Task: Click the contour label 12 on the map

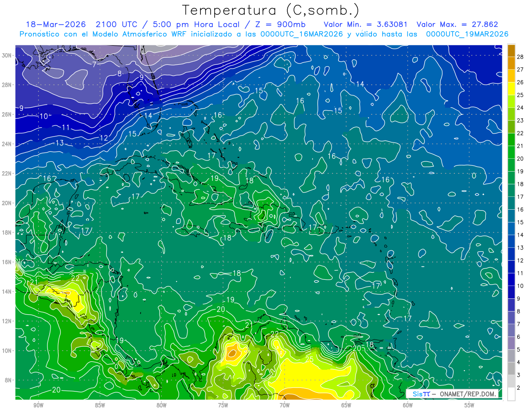Action: coord(104,138)
